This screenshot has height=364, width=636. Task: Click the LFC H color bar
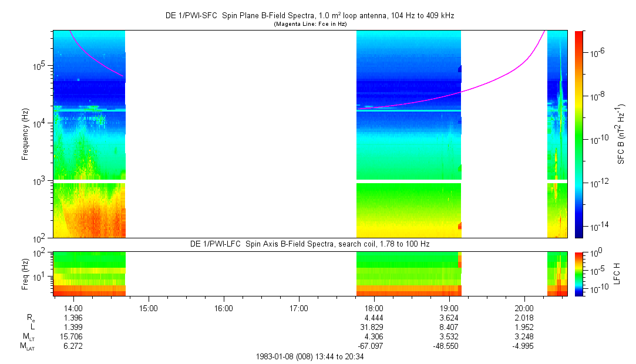point(578,274)
